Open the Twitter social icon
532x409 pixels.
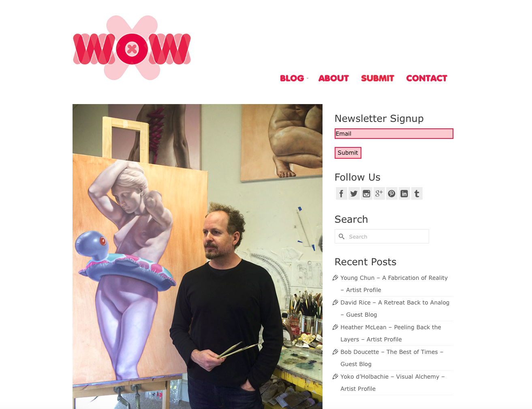click(354, 194)
